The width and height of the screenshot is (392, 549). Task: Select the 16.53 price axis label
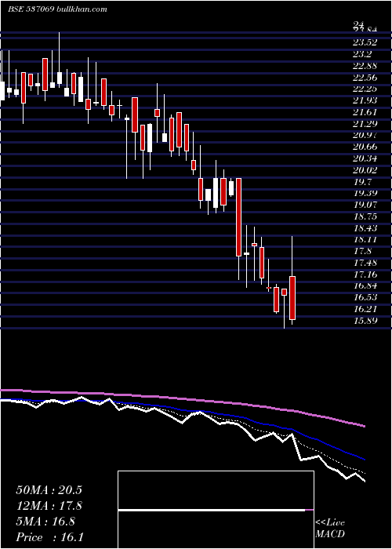pyautogui.click(x=365, y=297)
